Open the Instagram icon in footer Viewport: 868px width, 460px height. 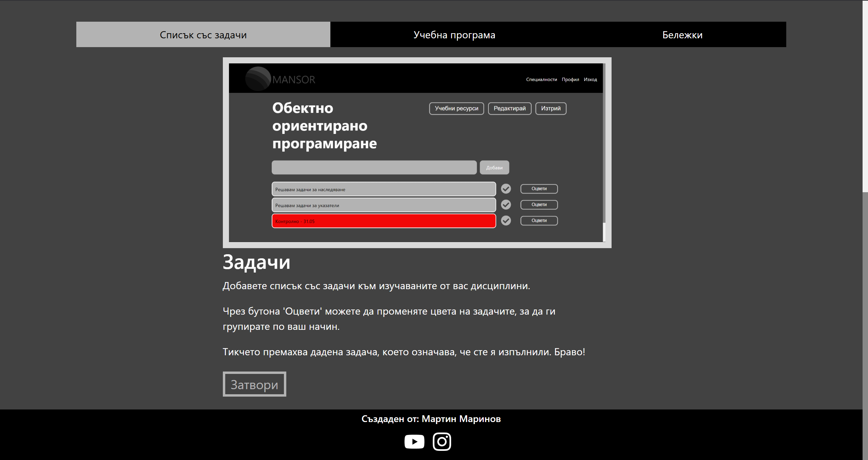pos(442,442)
